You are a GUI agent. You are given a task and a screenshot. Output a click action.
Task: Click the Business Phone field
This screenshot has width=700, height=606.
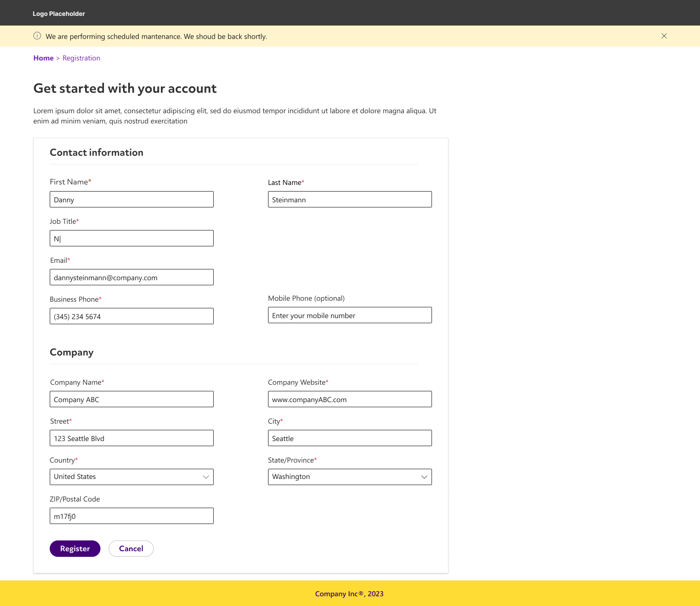(132, 316)
